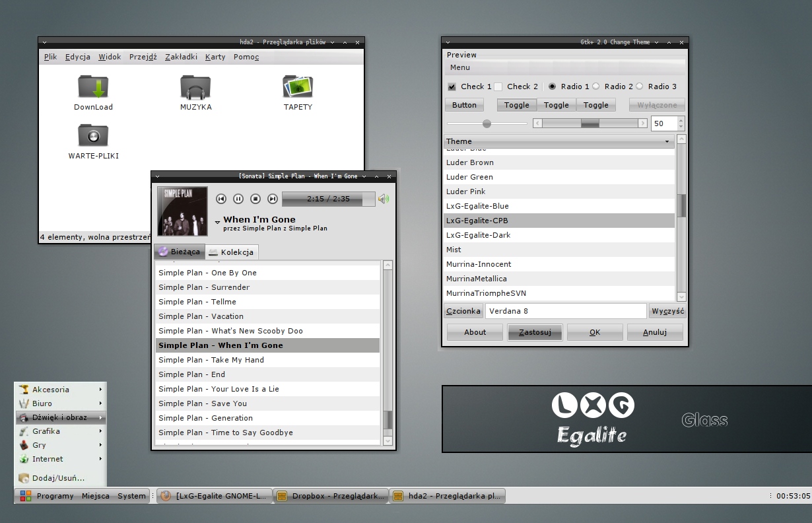Open the Zakładki menu
The image size is (812, 523).
click(181, 57)
